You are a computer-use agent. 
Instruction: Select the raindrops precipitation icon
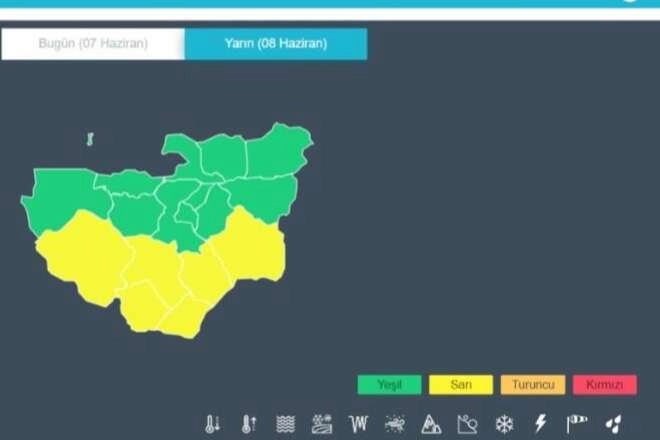pyautogui.click(x=613, y=424)
